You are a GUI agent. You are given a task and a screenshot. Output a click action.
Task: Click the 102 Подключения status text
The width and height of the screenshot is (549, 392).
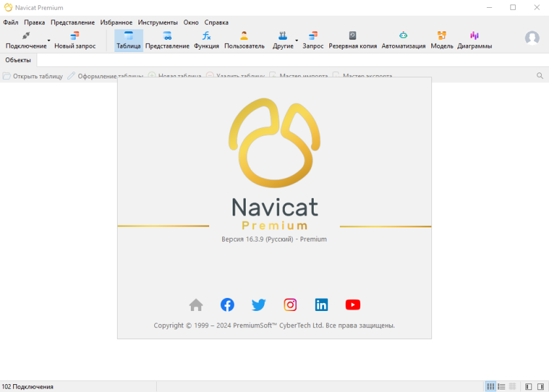point(27,387)
